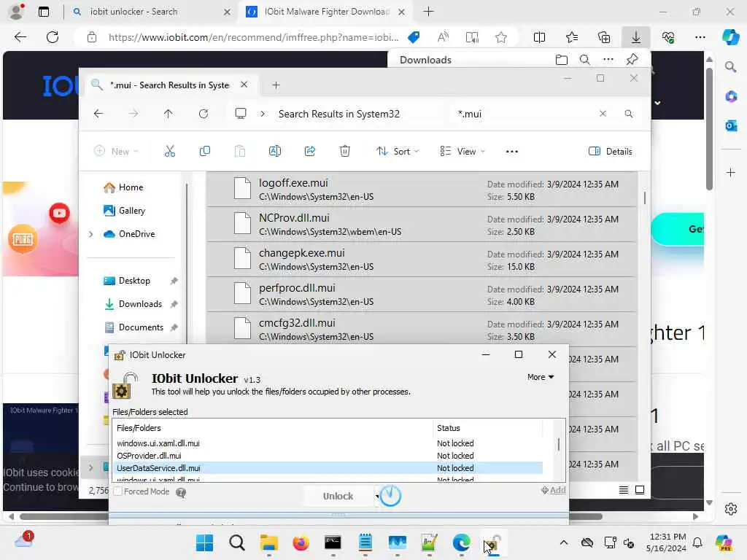
Task: Select UserDataService.dll.mui row in Unlocker
Action: coord(328,468)
